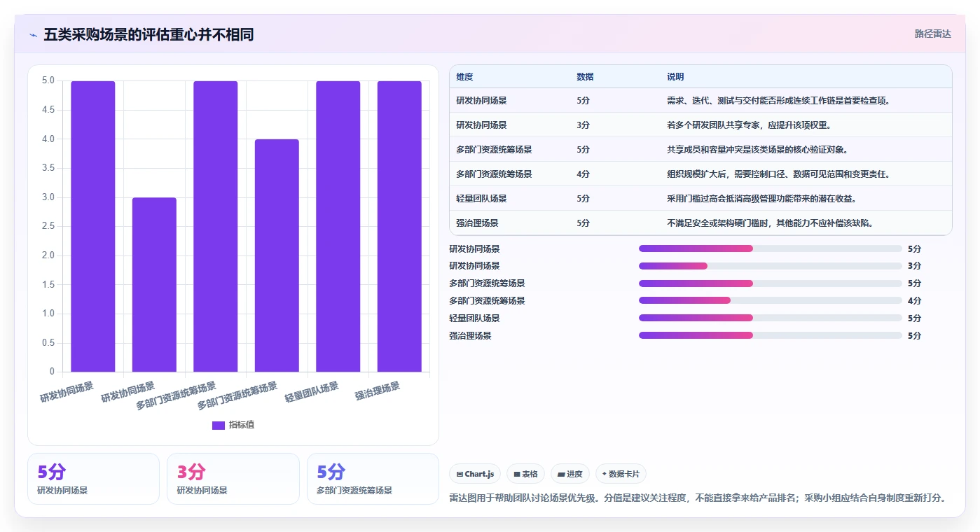The image size is (980, 532).
Task: Click the 轻量团队场景 x-axis label
Action: click(312, 392)
